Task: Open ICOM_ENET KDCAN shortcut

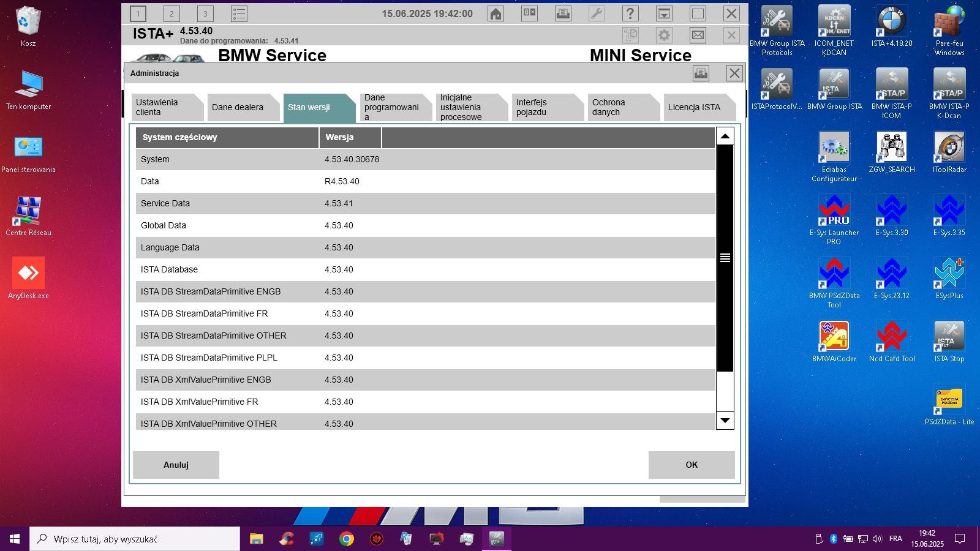Action: pos(834,31)
